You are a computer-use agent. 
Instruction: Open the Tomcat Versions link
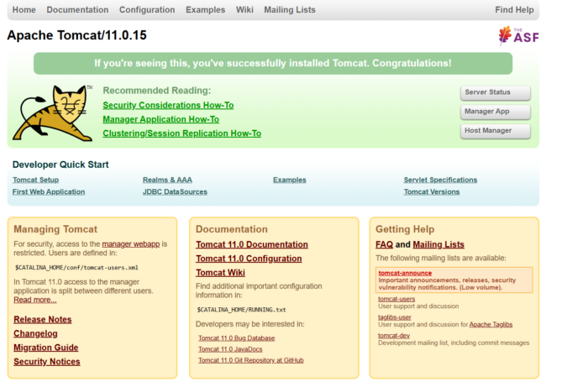point(432,192)
